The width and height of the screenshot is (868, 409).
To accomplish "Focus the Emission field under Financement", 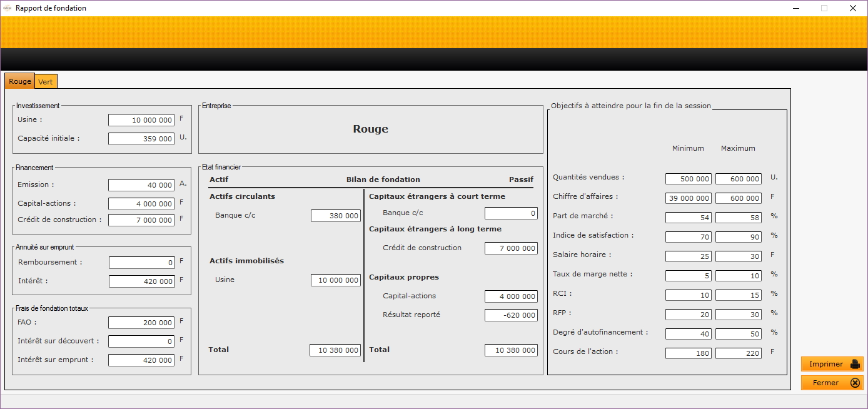I will point(141,185).
